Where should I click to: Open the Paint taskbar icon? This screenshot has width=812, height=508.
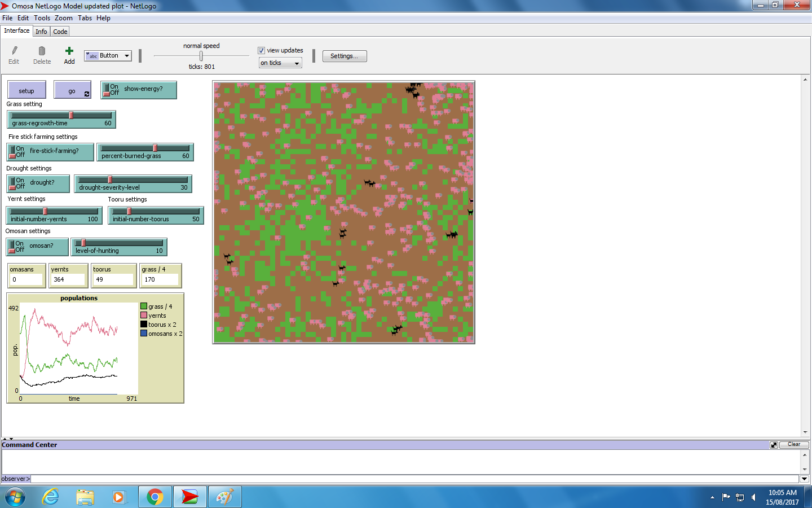tap(224, 497)
